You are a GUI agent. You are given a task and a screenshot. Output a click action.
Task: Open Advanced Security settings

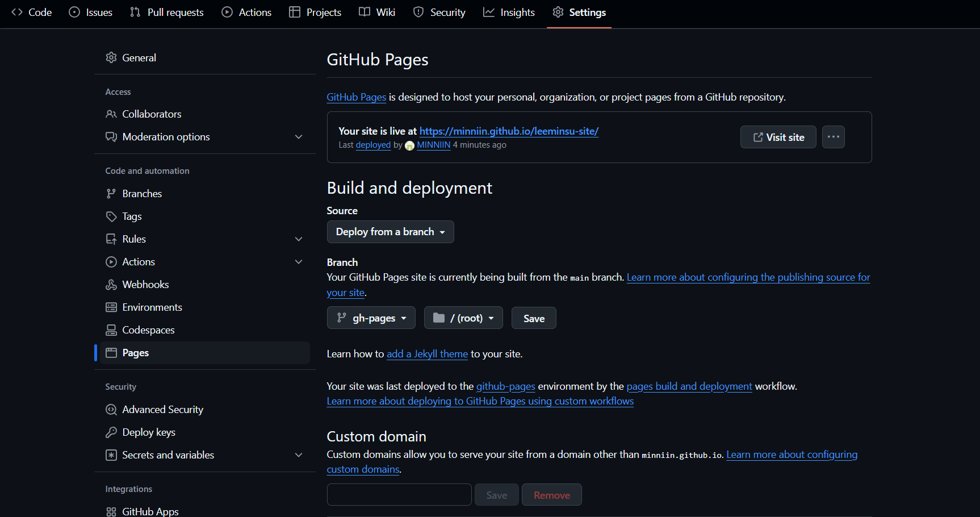click(204, 410)
